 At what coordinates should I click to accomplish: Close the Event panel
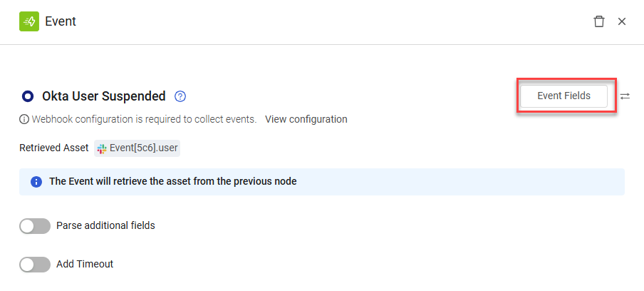(622, 21)
